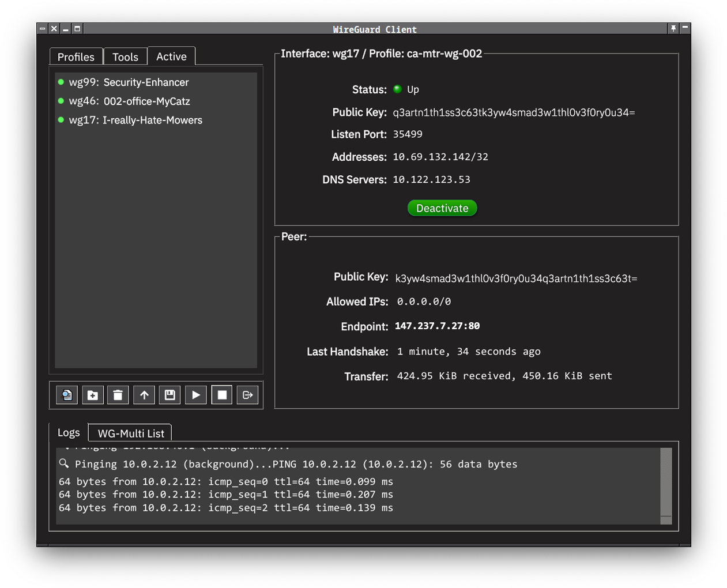Viewport: 727px width, 588px height.
Task: Open the WG-Multi List tab
Action: click(x=131, y=434)
